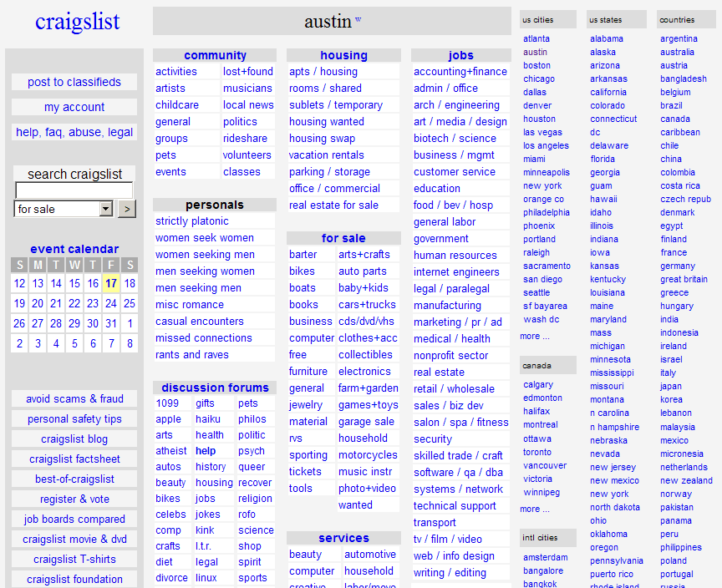Open web / info design jobs
This screenshot has height=588, width=722.
pyautogui.click(x=454, y=555)
